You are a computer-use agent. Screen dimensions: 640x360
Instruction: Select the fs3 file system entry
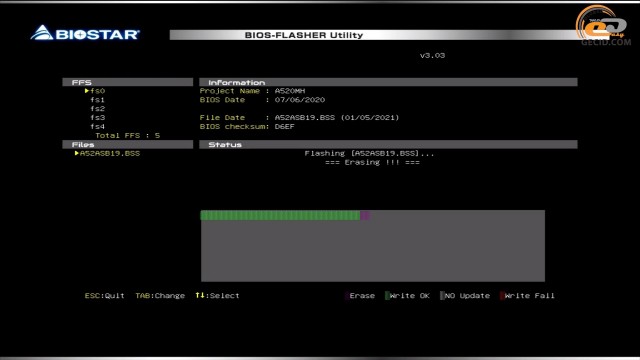pos(98,118)
